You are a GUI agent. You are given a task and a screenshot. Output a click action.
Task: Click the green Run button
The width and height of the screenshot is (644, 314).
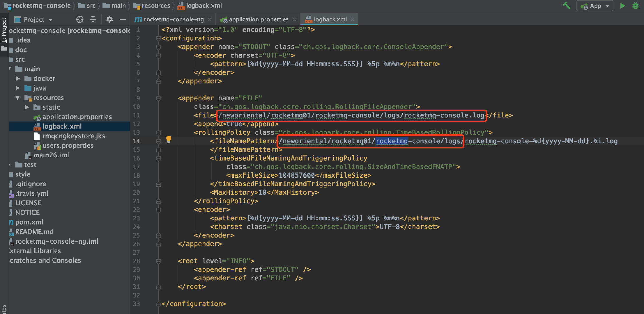pyautogui.click(x=622, y=6)
